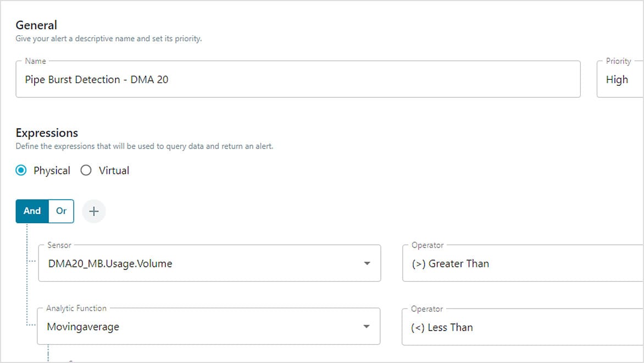Edit the Pipe Burst Detection name text
This screenshot has width=644, height=363.
pos(95,79)
